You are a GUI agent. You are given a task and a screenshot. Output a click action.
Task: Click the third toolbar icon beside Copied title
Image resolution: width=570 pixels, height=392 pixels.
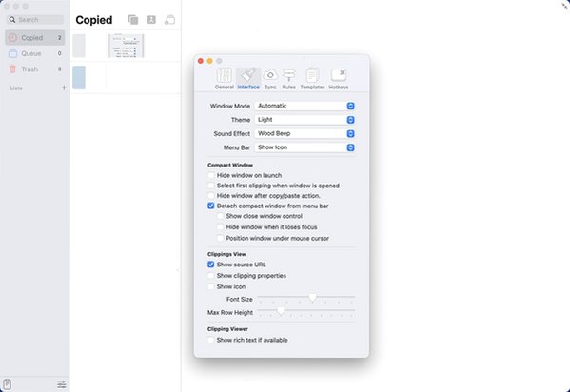coord(169,20)
